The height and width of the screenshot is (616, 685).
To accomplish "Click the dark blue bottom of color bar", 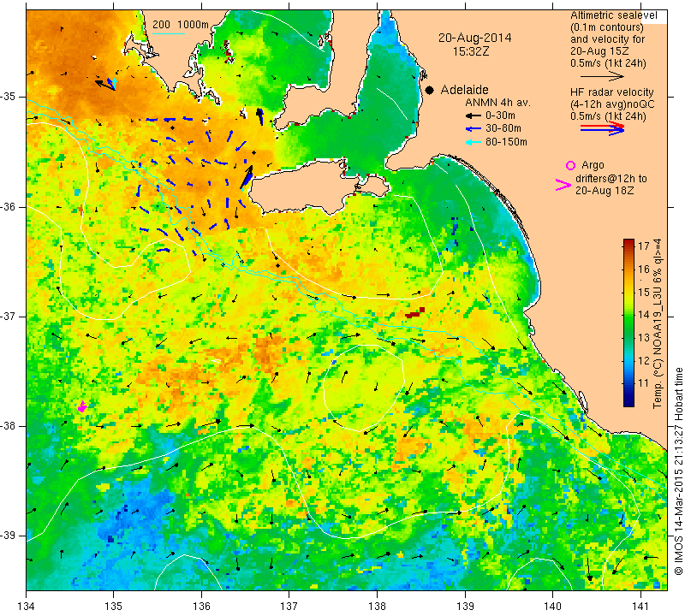I will 628,402.
